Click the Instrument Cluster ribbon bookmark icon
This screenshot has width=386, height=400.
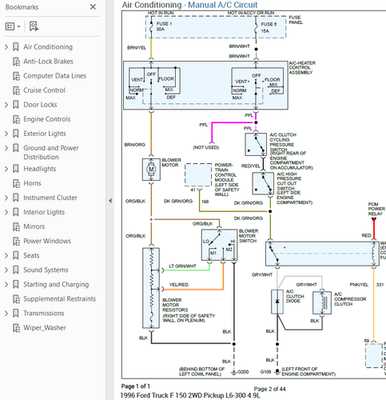pyautogui.click(x=16, y=198)
